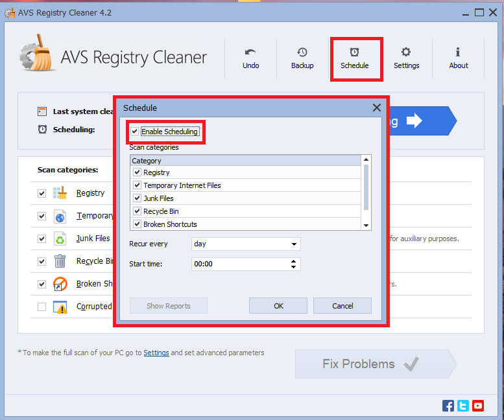Click the Show Reports button
The image size is (504, 420).
coord(169,306)
